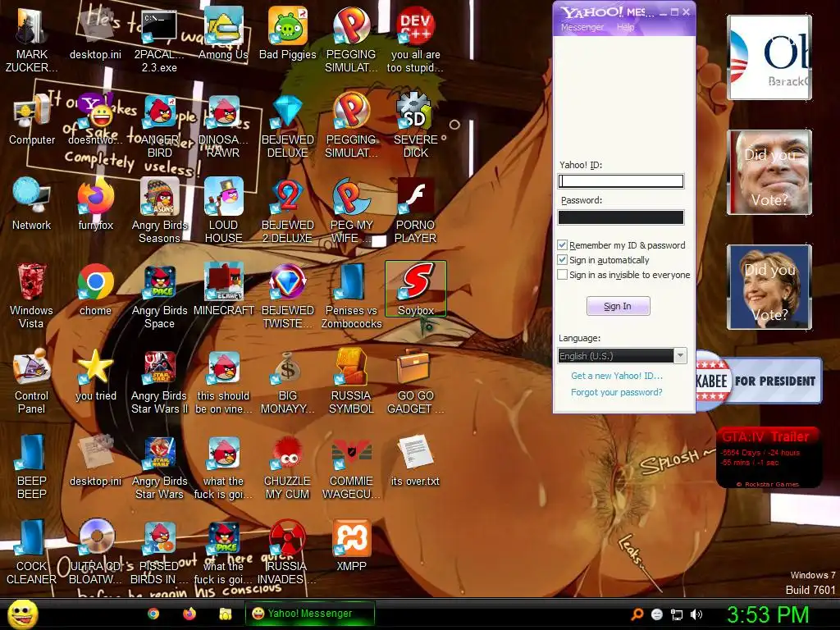Open the Bad Piggies desktop icon
The width and height of the screenshot is (840, 630).
click(x=288, y=33)
